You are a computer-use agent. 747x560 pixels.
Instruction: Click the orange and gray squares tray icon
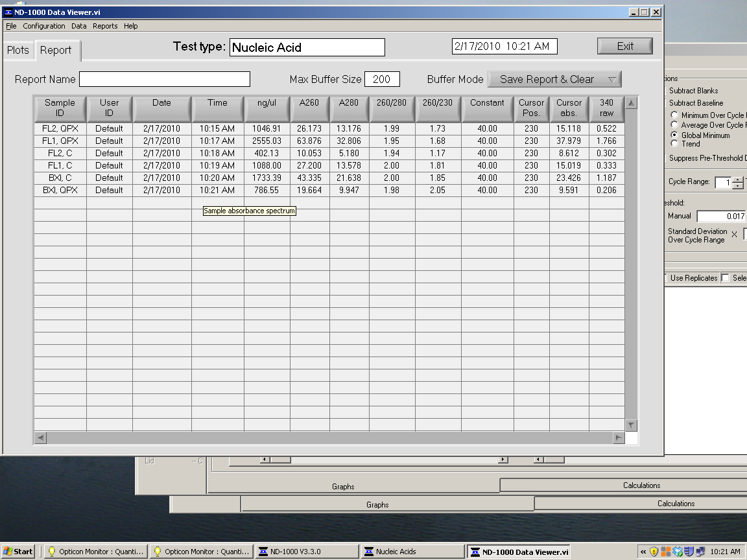[x=666, y=552]
